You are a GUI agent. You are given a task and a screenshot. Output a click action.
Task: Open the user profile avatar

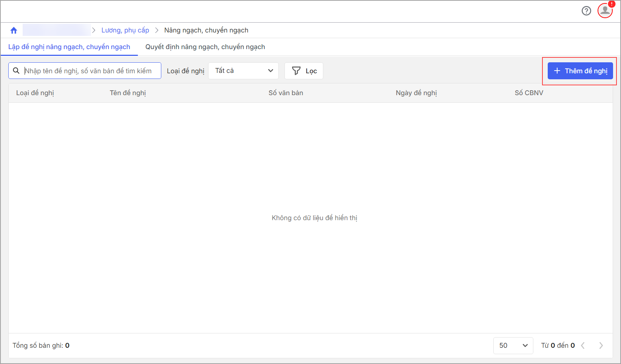tap(605, 11)
